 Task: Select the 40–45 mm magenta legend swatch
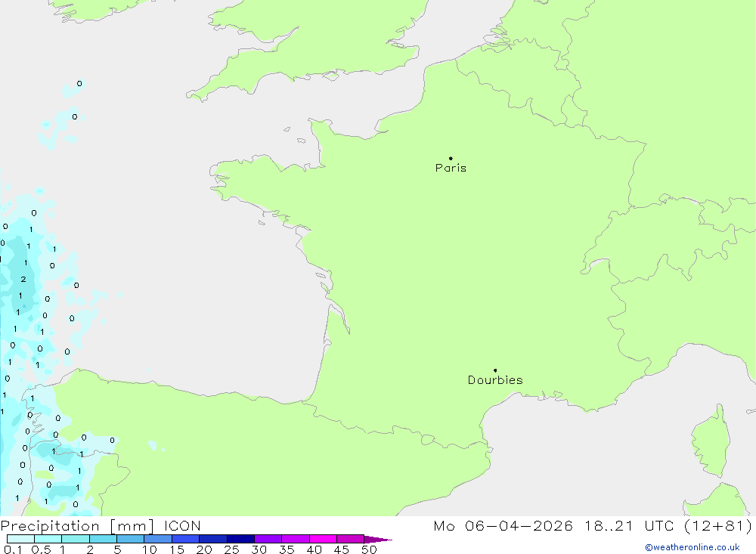click(x=323, y=539)
